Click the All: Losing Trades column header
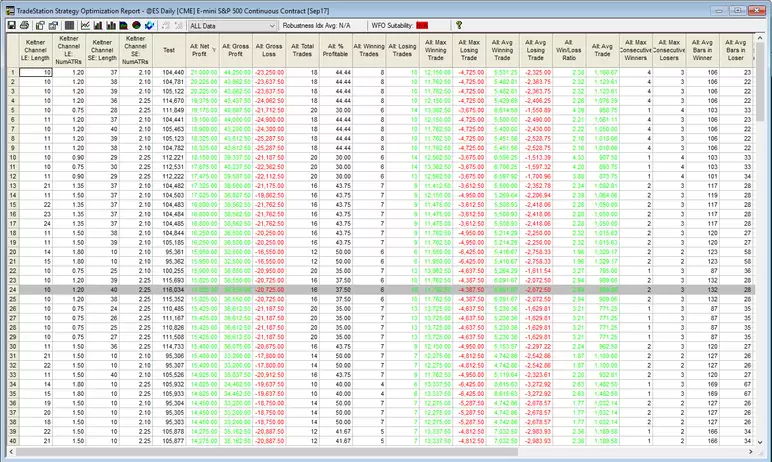The width and height of the screenshot is (772, 462). click(403, 50)
